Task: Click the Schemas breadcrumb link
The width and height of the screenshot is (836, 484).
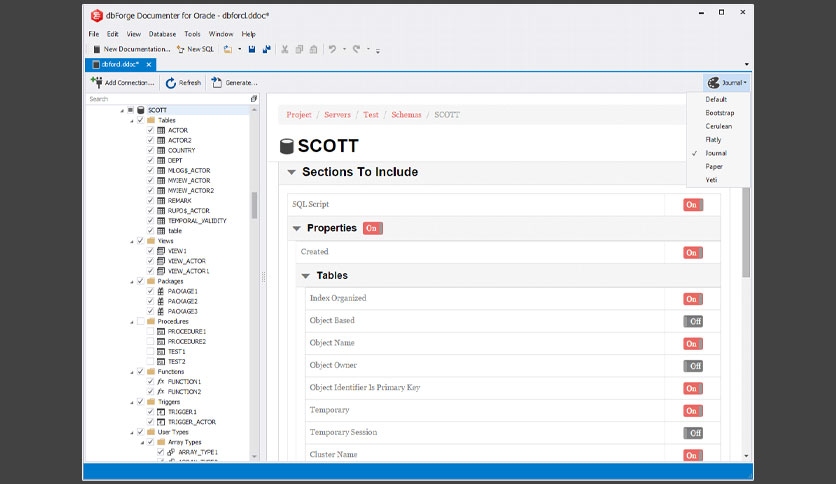Action: point(406,115)
